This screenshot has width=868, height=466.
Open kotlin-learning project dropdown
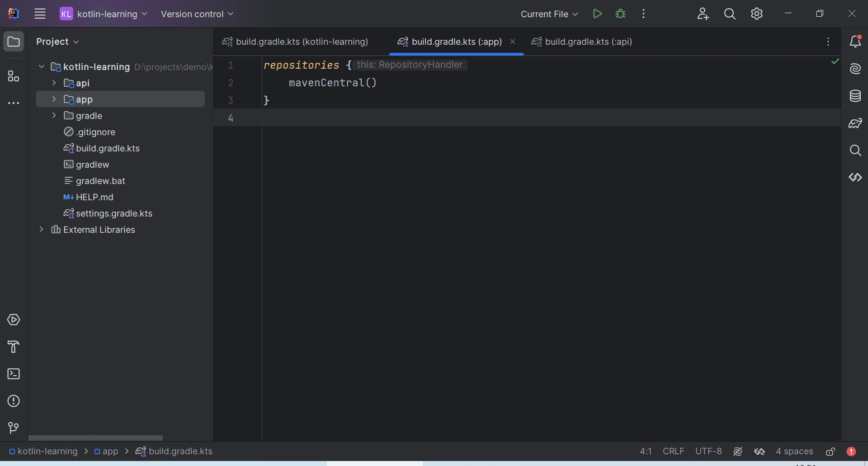[x=104, y=14]
